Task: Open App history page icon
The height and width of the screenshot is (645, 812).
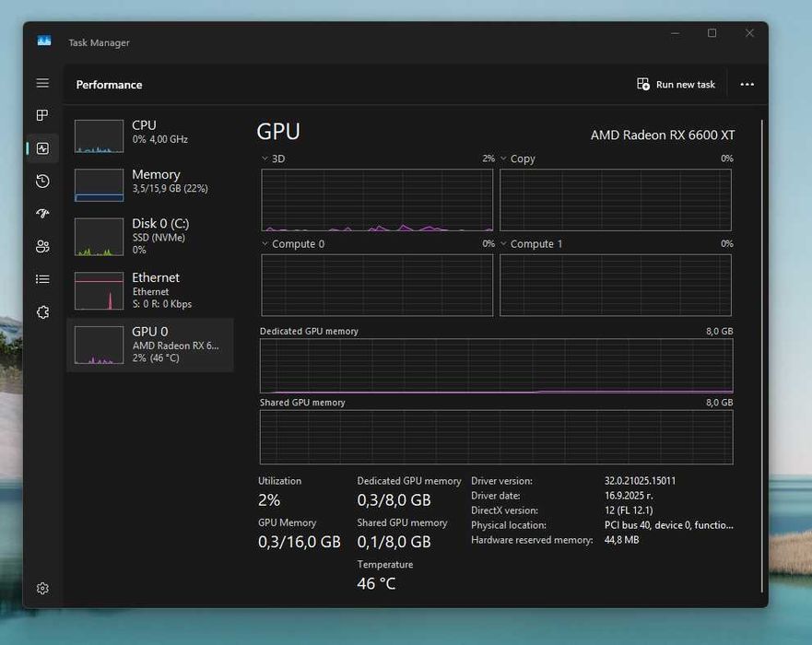Action: (x=42, y=182)
